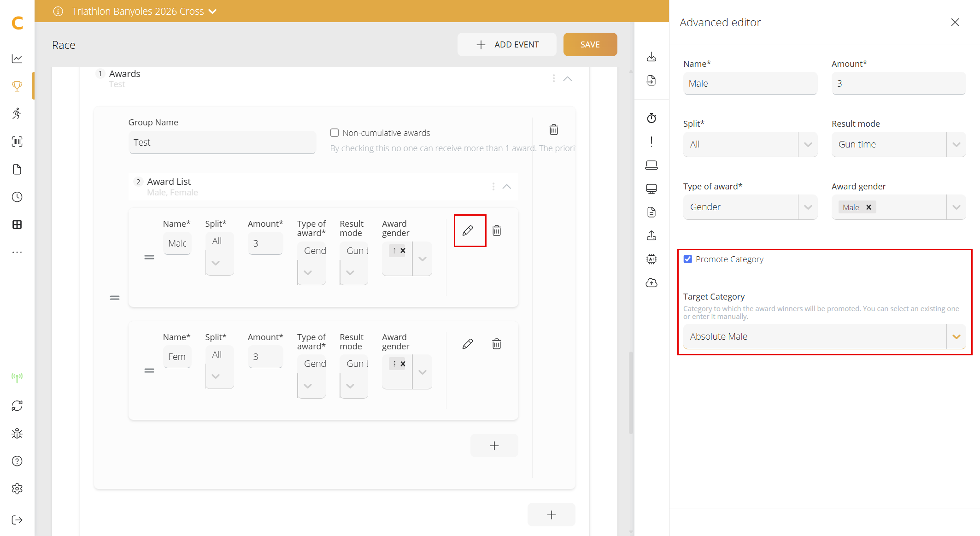
Task: Open the more options ellipsis in sidebar
Action: coord(17,252)
